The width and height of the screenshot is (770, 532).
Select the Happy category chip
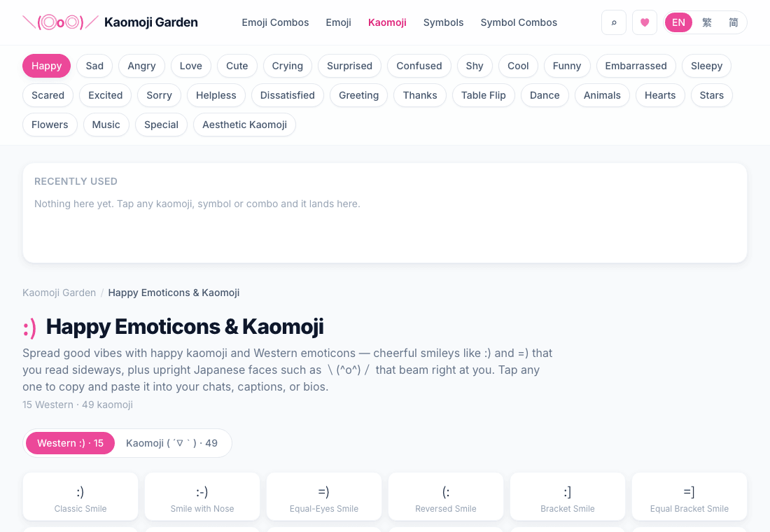point(47,66)
